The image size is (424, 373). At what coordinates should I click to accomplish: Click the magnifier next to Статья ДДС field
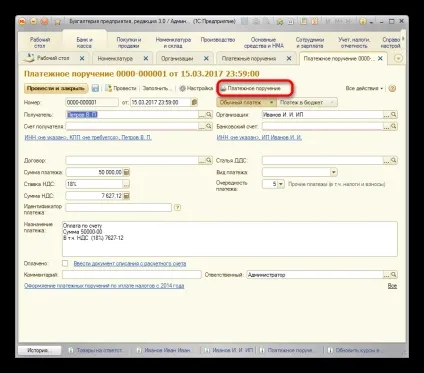click(394, 160)
